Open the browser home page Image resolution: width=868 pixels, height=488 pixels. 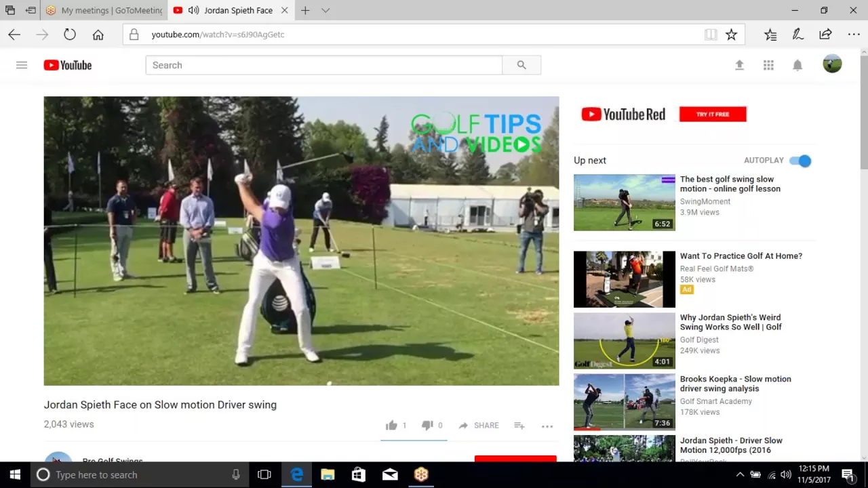[x=98, y=35]
